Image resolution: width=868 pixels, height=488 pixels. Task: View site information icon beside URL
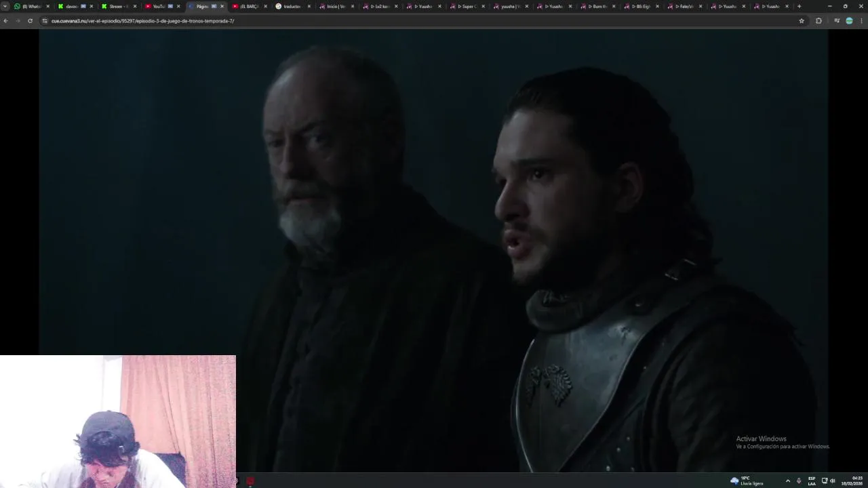45,21
